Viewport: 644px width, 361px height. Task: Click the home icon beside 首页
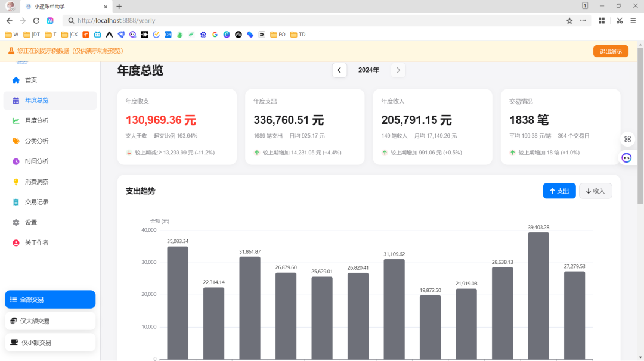pos(16,80)
